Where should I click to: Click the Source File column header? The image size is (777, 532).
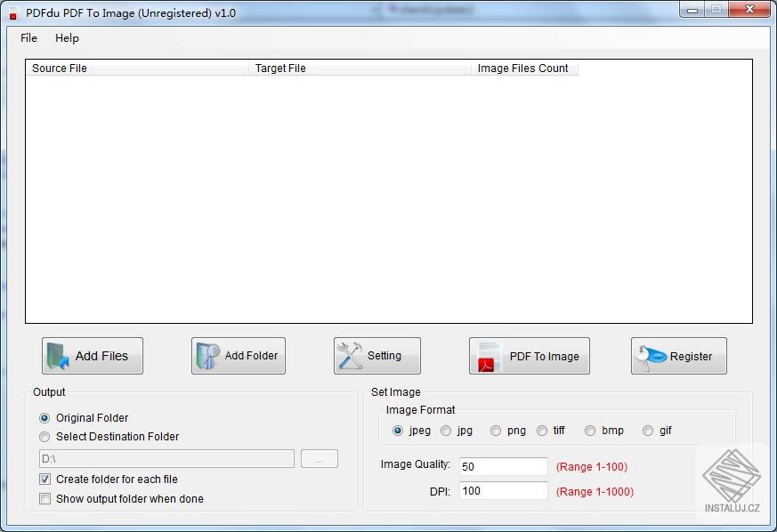coord(137,69)
